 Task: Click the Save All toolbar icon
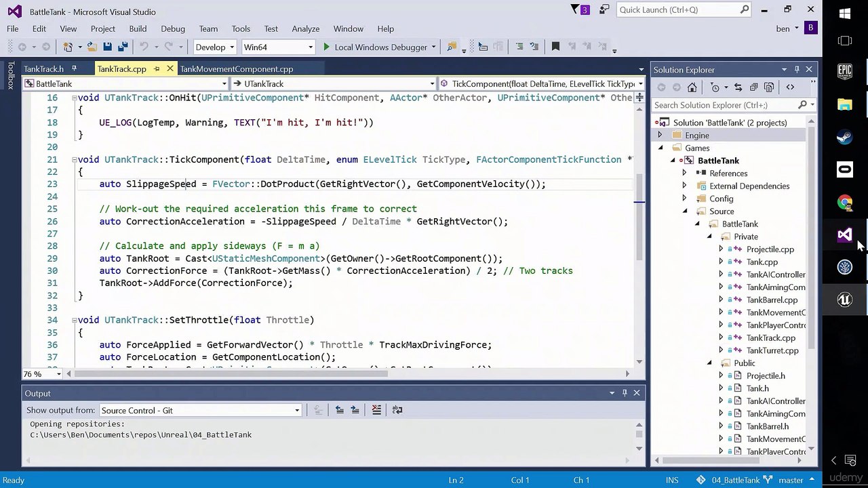[123, 47]
